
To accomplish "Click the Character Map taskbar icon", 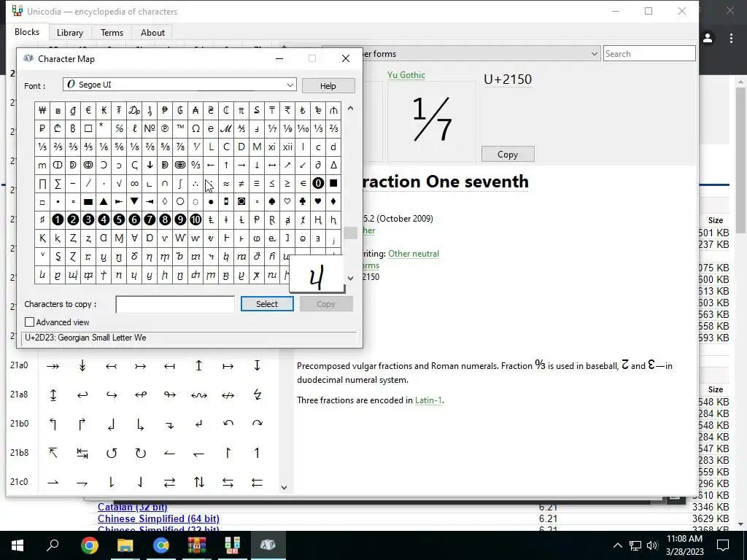I will click(x=268, y=545).
